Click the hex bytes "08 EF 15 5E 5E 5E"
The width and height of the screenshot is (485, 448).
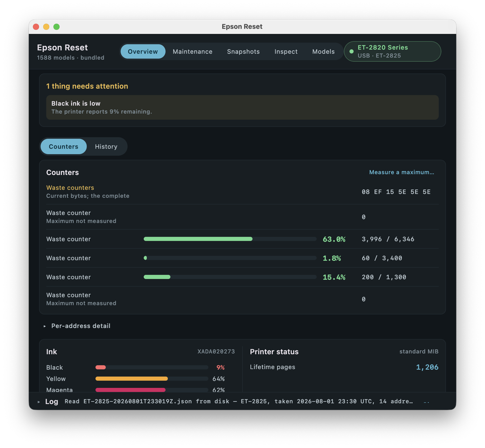396,192
